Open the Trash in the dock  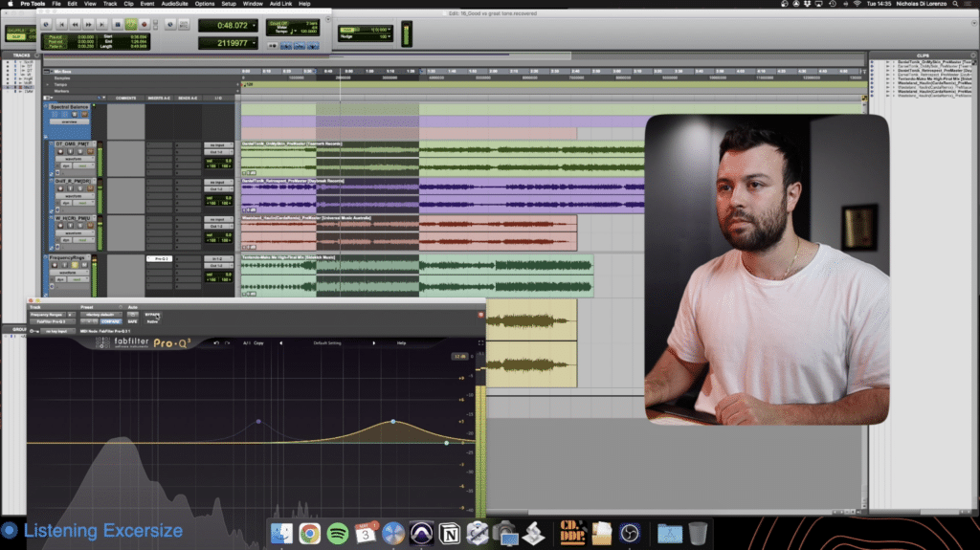pyautogui.click(x=698, y=534)
